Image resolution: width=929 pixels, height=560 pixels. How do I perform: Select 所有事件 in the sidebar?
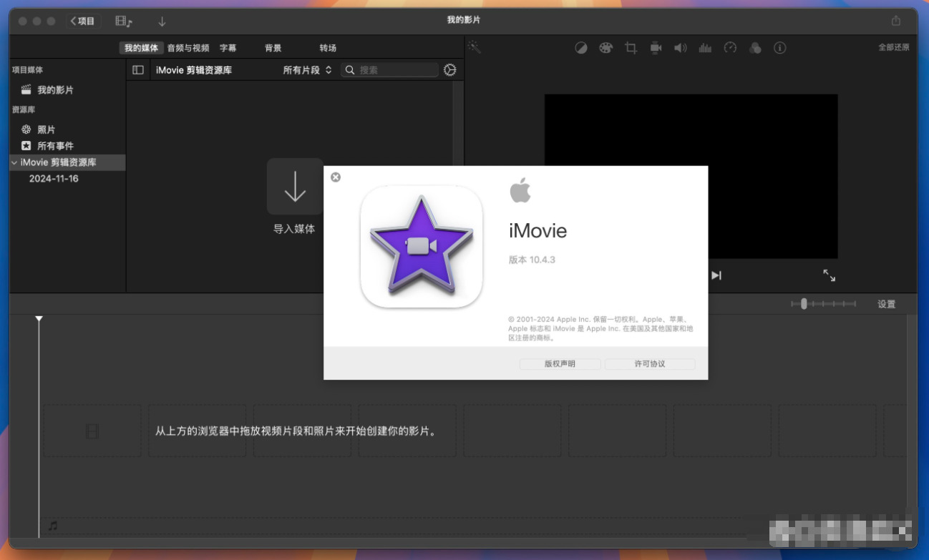click(x=56, y=146)
